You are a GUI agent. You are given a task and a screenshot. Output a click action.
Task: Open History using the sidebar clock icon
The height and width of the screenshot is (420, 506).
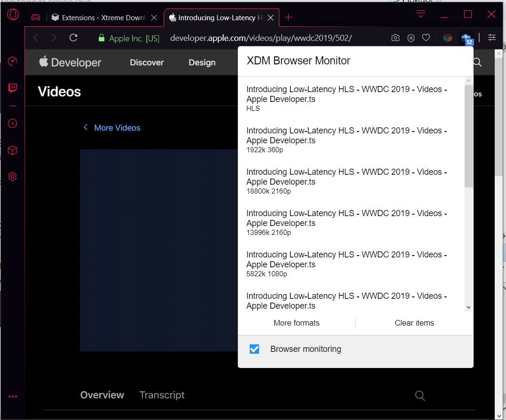click(x=12, y=123)
